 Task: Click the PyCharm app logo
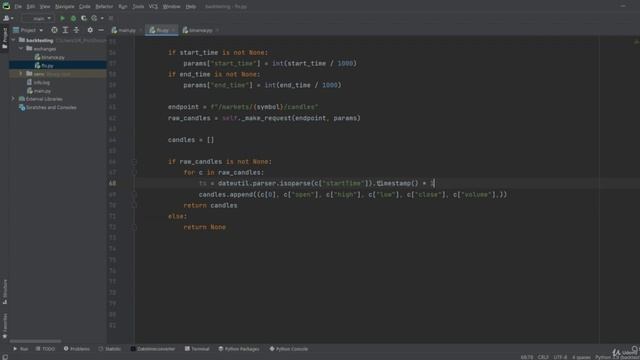click(x=6, y=6)
